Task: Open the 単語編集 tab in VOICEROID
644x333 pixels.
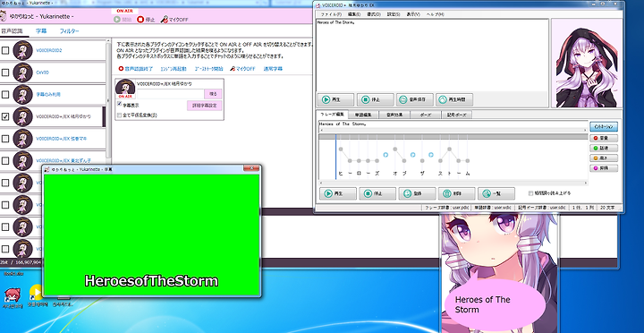Action: point(363,115)
